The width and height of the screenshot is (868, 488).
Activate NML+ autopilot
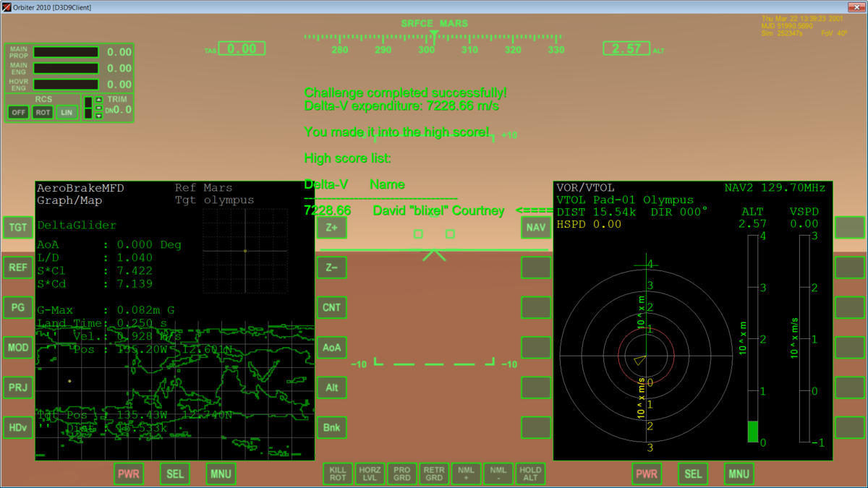(x=466, y=474)
